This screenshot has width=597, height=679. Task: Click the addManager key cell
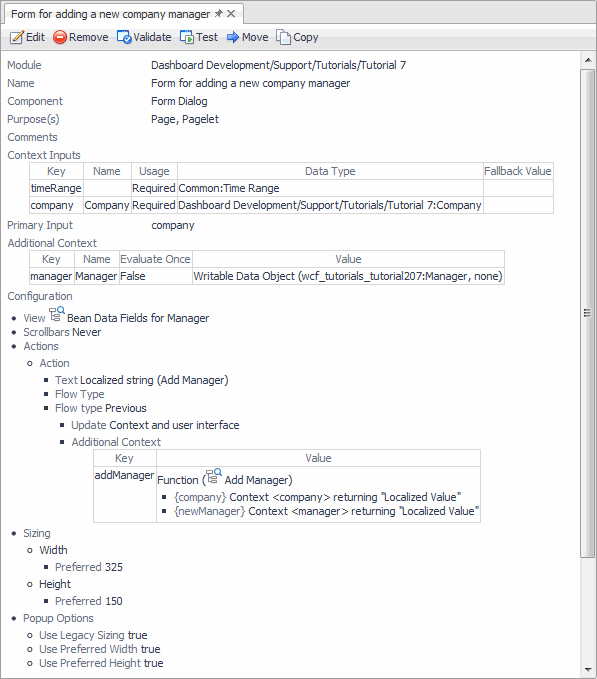(124, 494)
